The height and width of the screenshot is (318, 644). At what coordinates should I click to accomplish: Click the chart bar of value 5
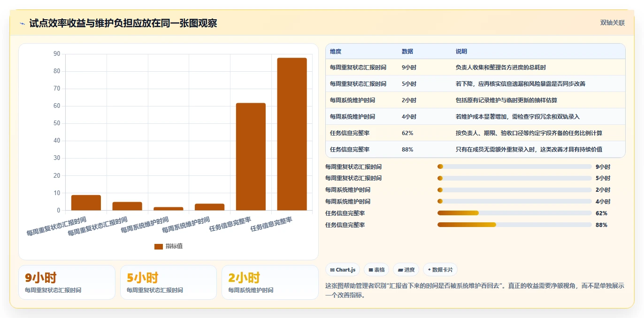click(127, 206)
